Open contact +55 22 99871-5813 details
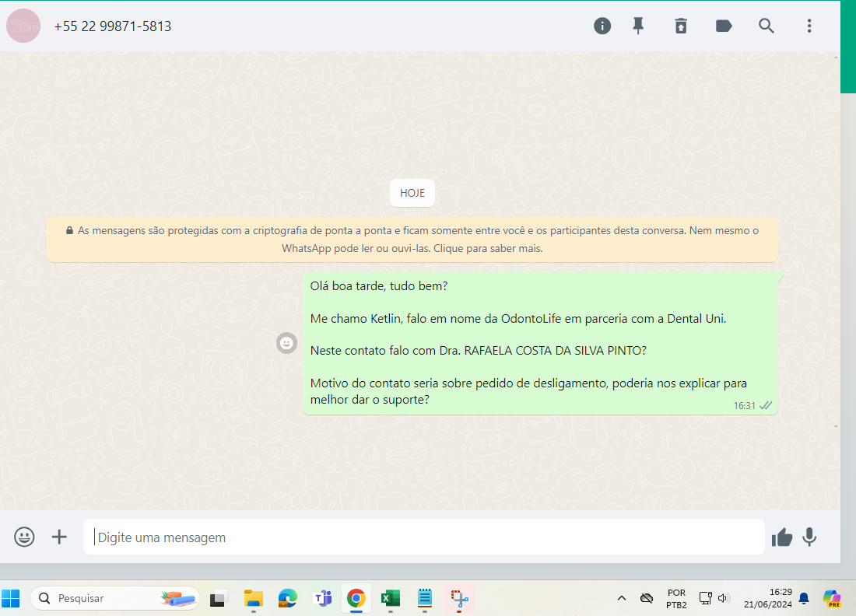Viewport: 856px width, 616px height. click(x=113, y=26)
